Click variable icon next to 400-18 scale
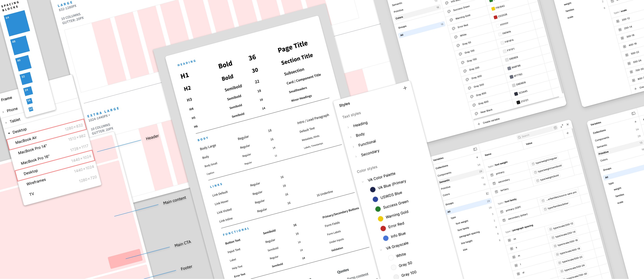This screenshot has height=279, width=644. (624, 46)
